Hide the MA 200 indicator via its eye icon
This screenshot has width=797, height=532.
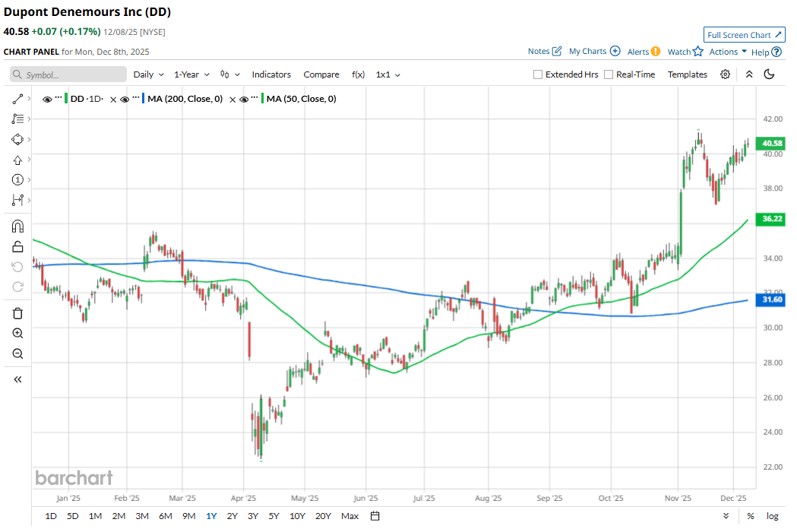125,99
